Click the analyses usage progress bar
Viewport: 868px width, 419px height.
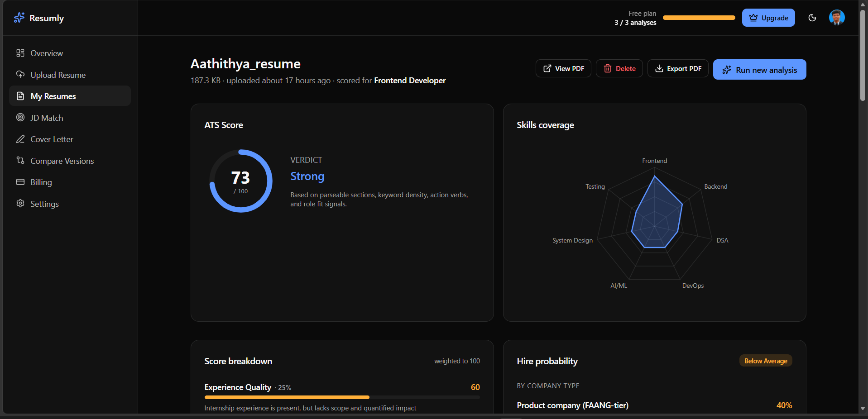click(x=699, y=18)
